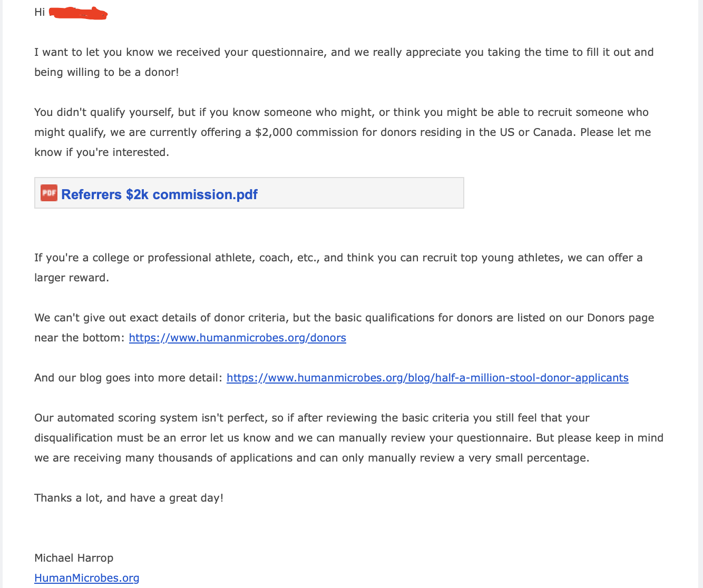Open the Referrers $2k commission.pdf attachment

(x=159, y=194)
